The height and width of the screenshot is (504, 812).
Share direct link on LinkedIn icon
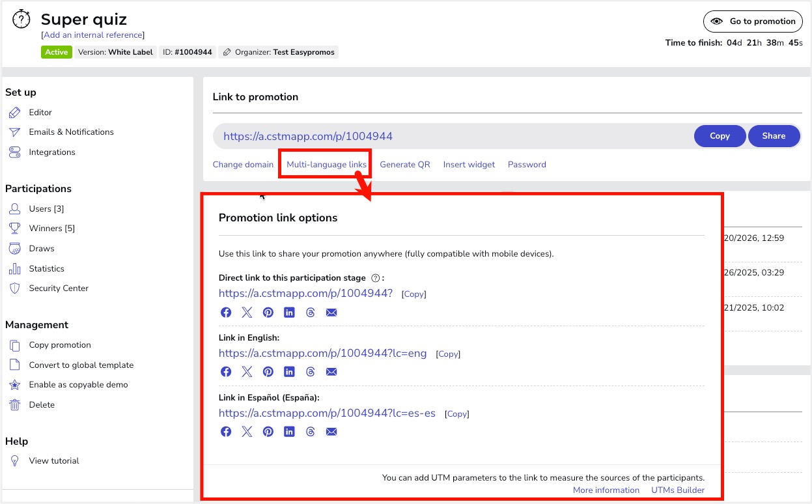coord(289,313)
